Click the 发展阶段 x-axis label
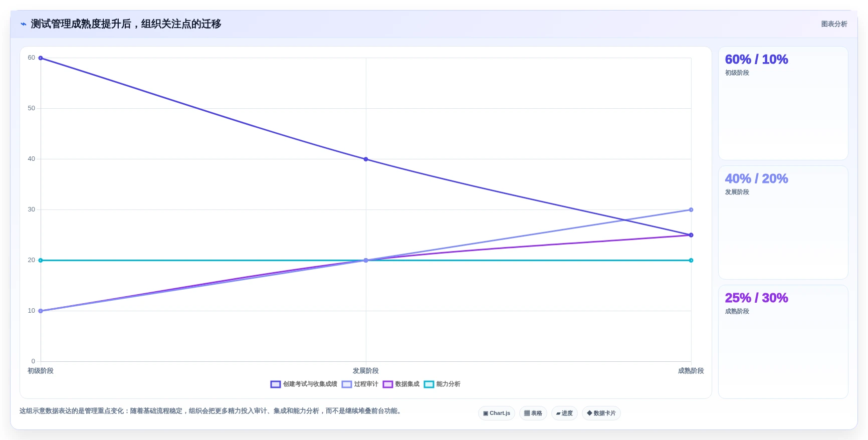 pos(366,371)
